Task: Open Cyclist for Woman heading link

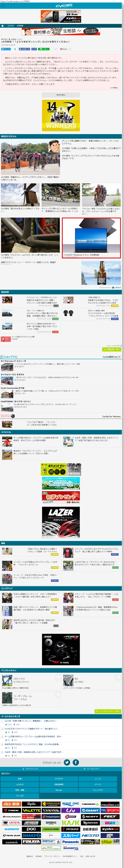Action: (x=112, y=416)
